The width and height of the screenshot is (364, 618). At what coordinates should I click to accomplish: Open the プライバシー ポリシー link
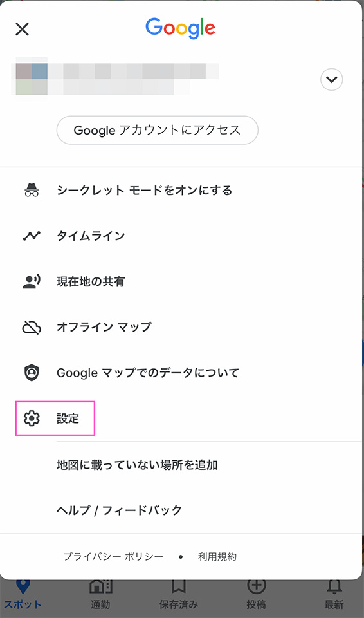click(113, 556)
